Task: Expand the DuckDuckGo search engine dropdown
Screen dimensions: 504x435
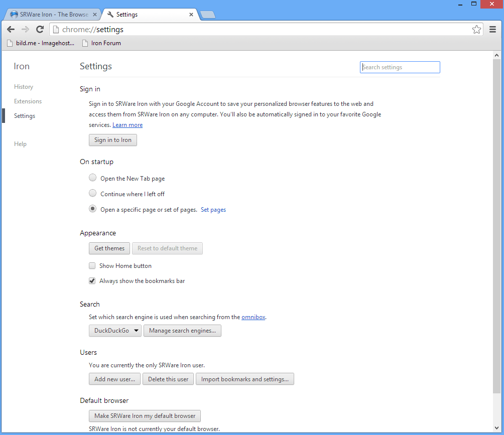Action: 115,331
